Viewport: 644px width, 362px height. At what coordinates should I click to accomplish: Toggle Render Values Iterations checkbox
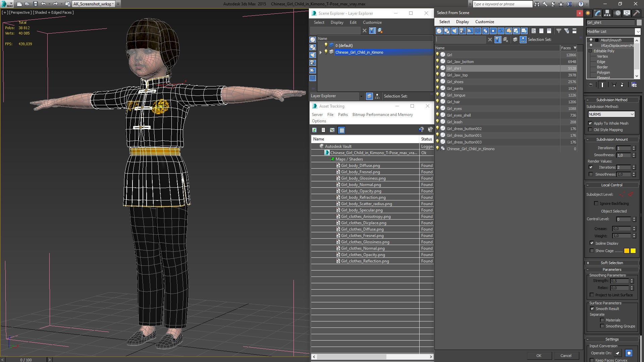591,167
